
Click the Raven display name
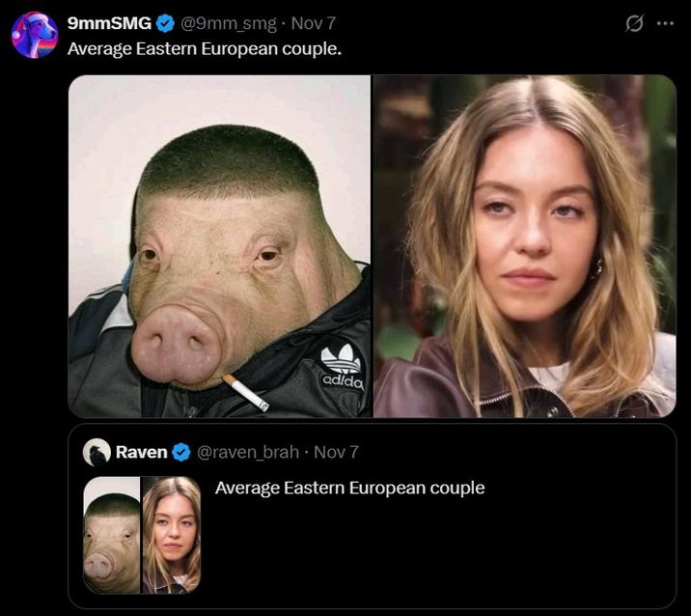(141, 452)
